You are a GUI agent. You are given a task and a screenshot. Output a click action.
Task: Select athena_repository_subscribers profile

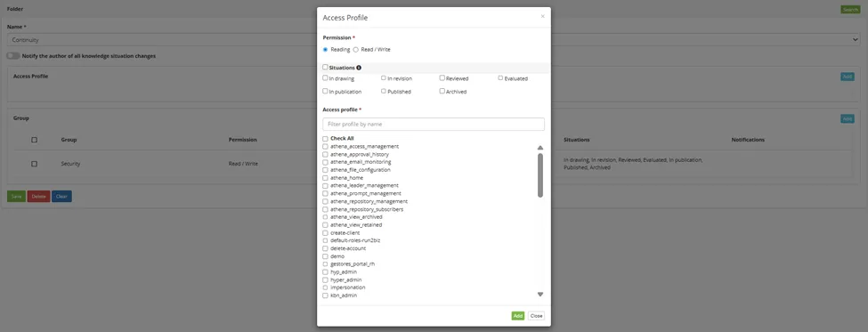coord(326,209)
